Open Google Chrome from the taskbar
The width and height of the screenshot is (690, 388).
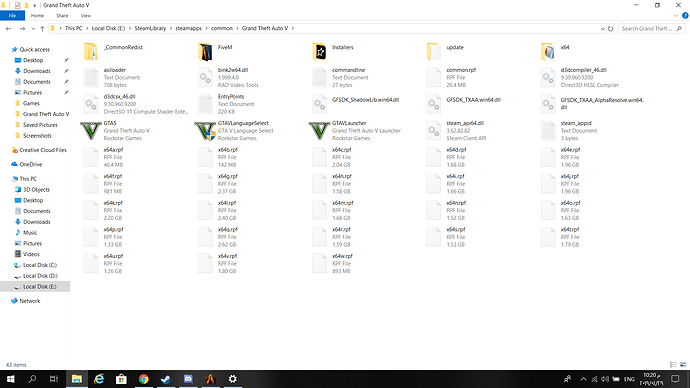(143, 379)
